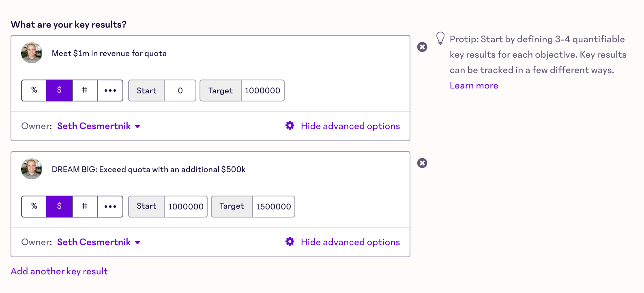644x293 pixels.
Task: Open owner dropdown for first key result
Action: coord(99,126)
